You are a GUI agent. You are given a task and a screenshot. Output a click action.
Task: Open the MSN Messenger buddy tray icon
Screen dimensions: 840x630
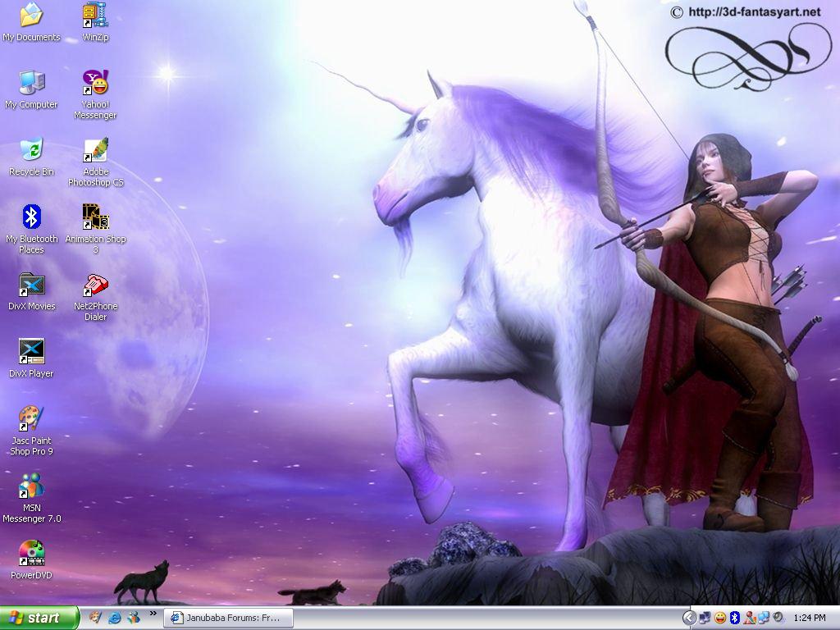coord(750,619)
